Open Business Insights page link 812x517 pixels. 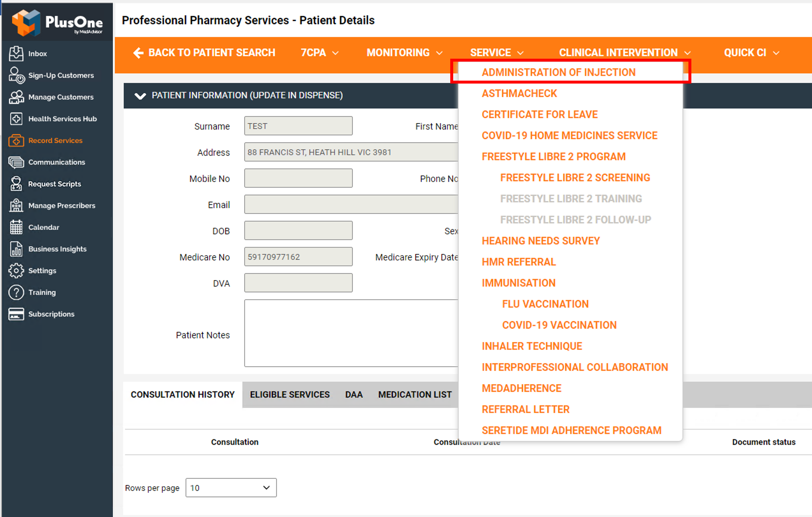tap(57, 249)
